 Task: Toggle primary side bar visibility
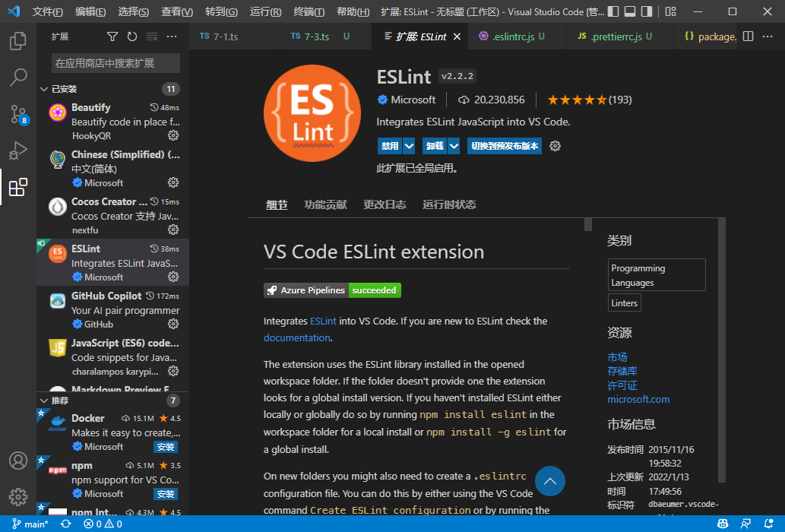[x=613, y=11]
